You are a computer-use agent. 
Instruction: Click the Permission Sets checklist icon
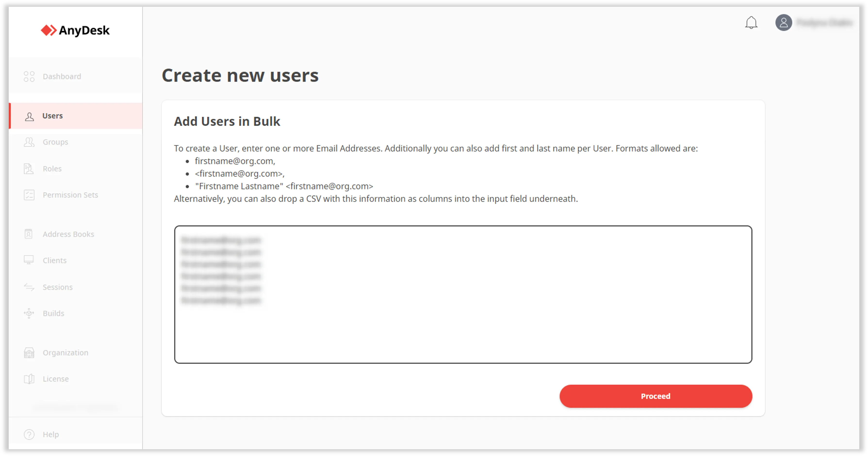click(x=29, y=195)
